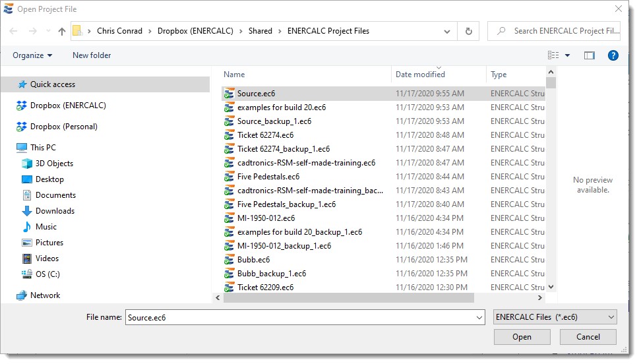
Task: Click the Refresh icon in address bar
Action: [468, 31]
